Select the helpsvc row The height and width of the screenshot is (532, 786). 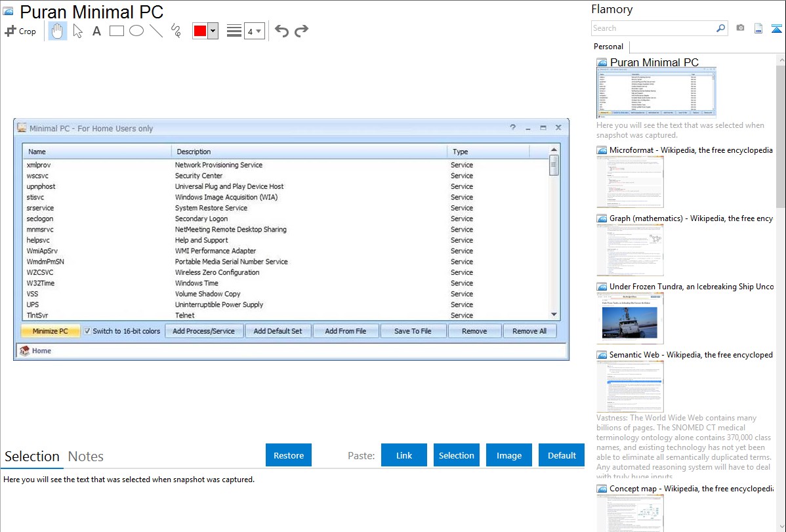pos(285,240)
